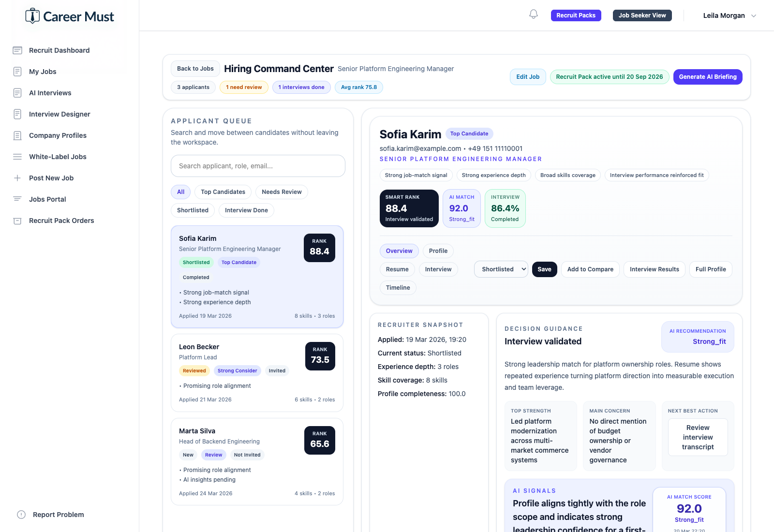Open the Timeline tab

[398, 288]
